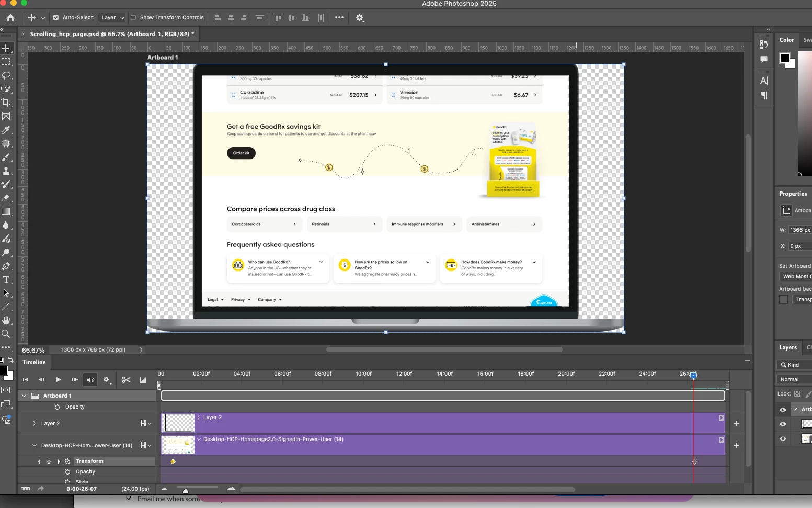Enable the Show Transform Controls checkbox

pyautogui.click(x=133, y=18)
